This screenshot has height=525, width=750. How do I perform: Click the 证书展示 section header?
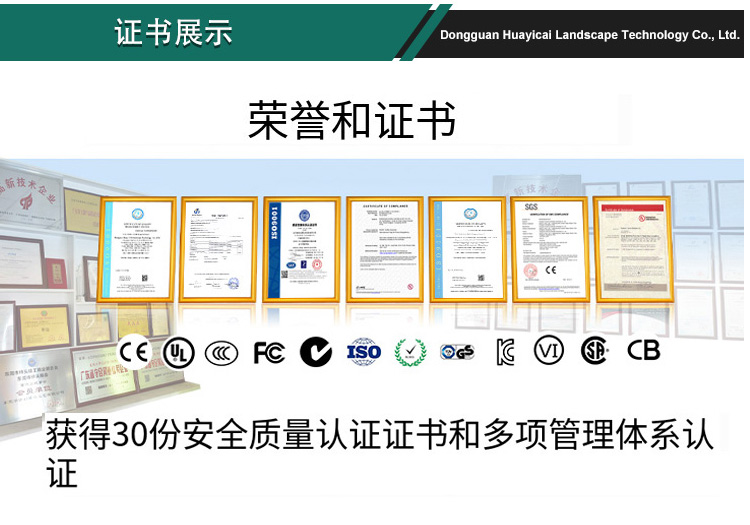coord(174,32)
